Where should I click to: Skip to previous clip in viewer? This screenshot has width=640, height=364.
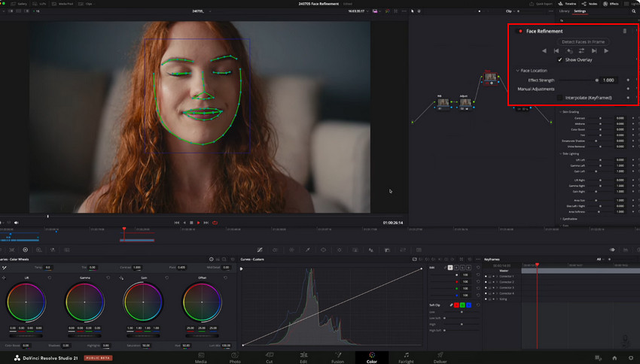coord(177,223)
